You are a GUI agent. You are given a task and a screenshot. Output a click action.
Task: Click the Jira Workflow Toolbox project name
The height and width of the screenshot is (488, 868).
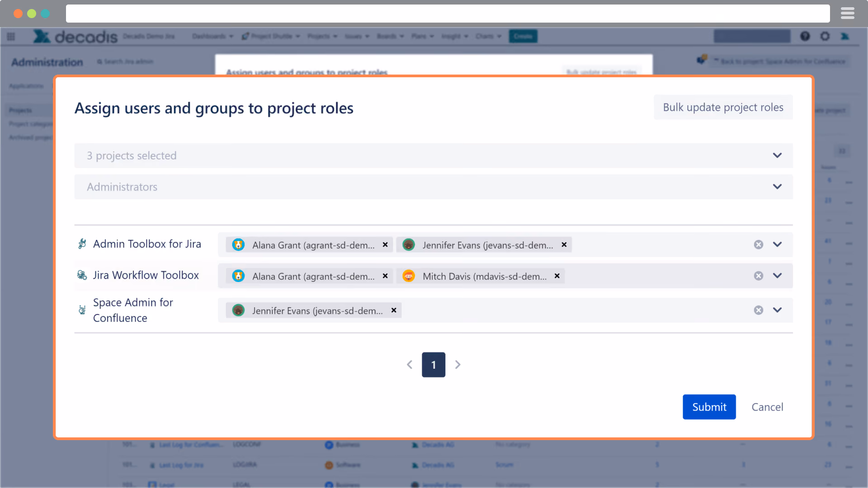pyautogui.click(x=146, y=275)
